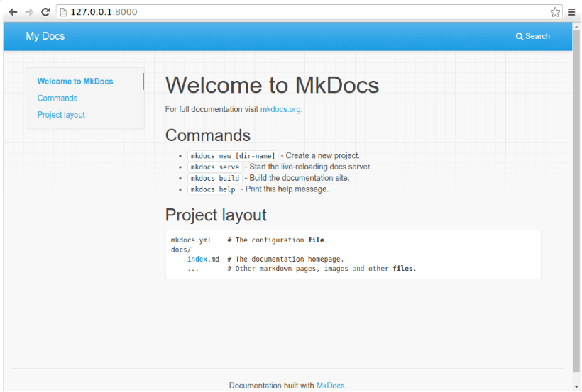The image size is (582, 392).
Task: Click the 'mkdocs serve' code snippet
Action: (x=214, y=167)
